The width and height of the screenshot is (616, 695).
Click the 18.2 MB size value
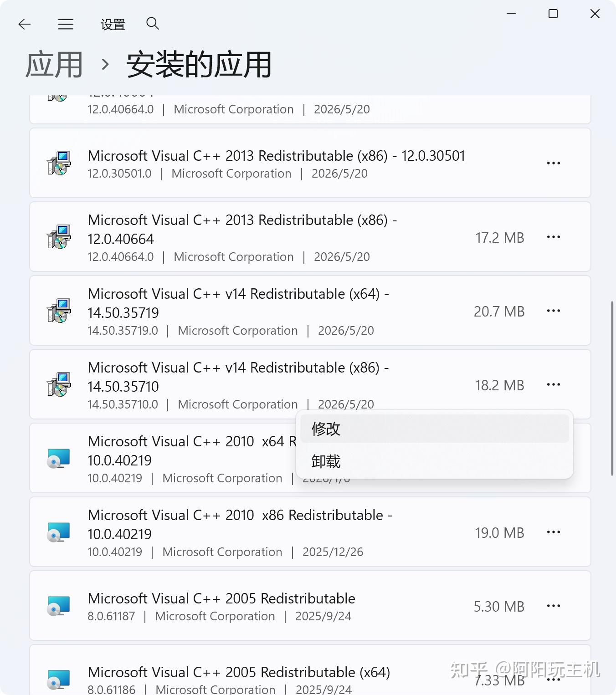pos(500,385)
